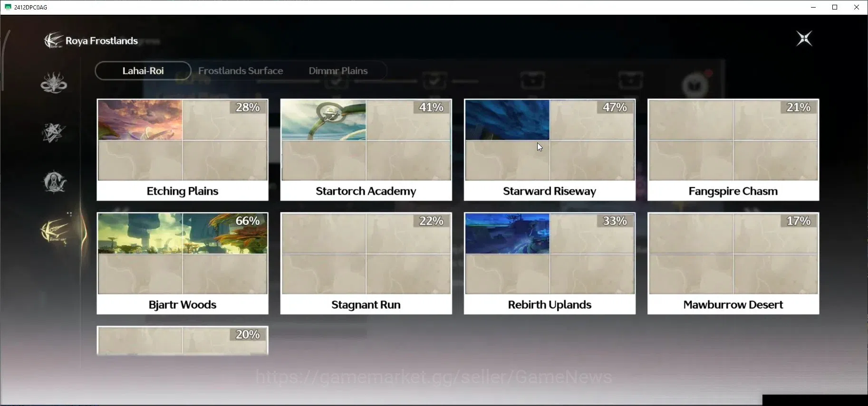868x406 pixels.
Task: Click the 20% progress on the bottom card
Action: point(248,334)
